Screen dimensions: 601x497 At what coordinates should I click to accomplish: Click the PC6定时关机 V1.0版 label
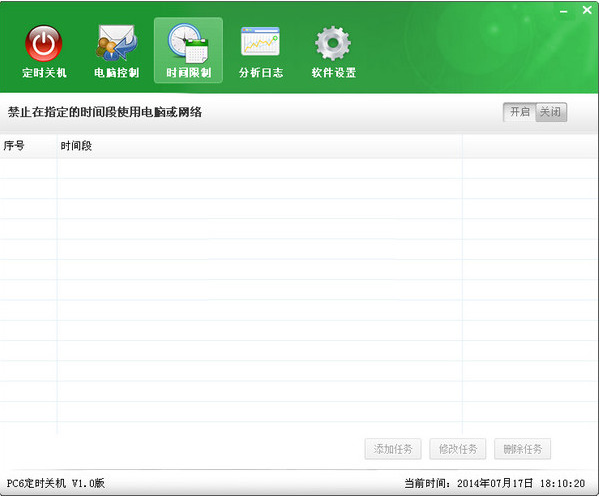(x=56, y=483)
